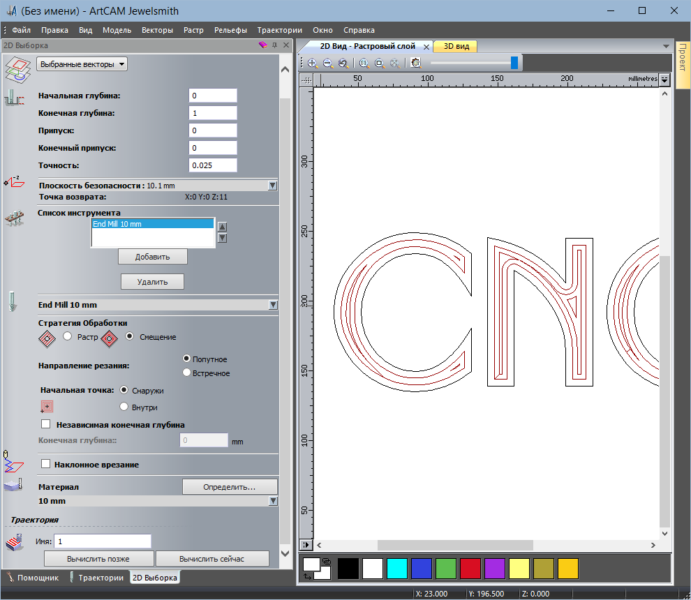Enable Независимая конечная глубина checkbox

point(46,424)
